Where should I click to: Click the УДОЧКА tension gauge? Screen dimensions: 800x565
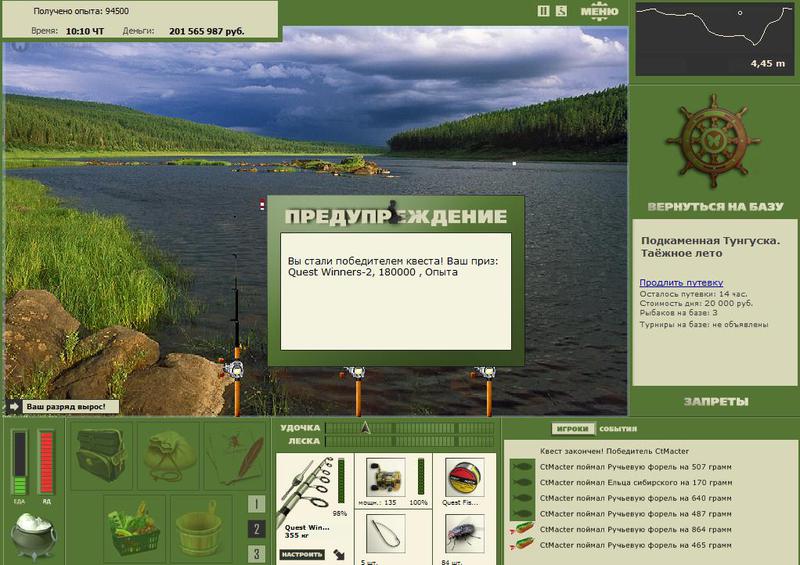[409, 428]
